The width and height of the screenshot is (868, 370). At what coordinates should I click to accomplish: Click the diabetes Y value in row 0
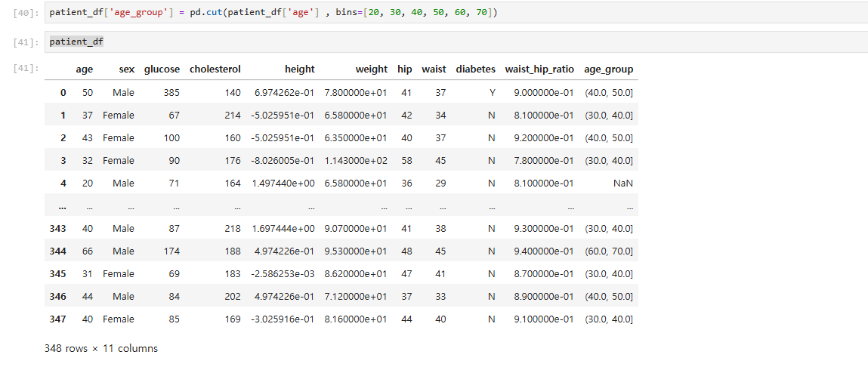pos(492,93)
